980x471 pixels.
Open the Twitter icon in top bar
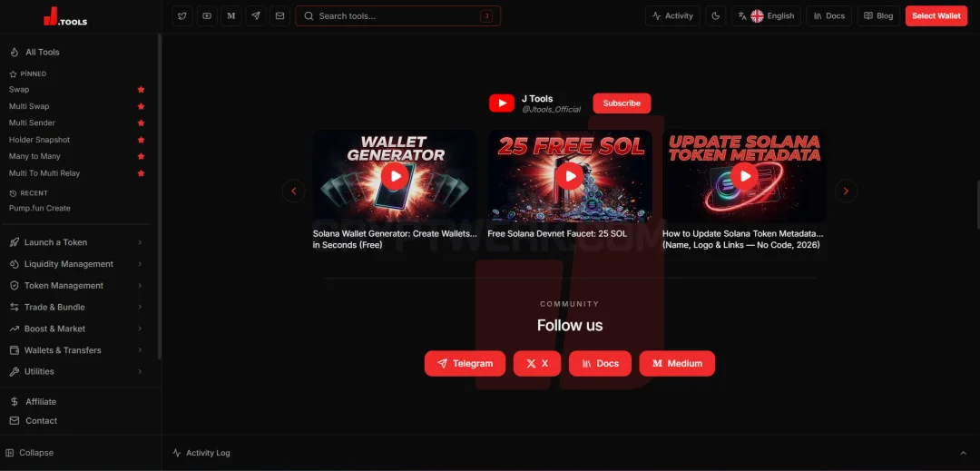click(x=181, y=15)
